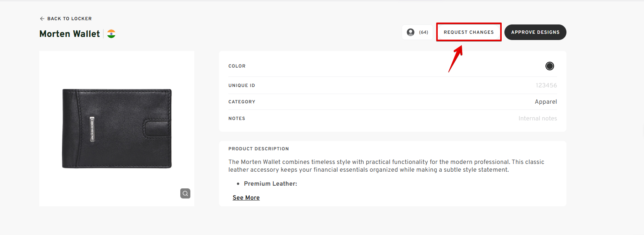The image size is (644, 235).
Task: Open the user avatar icon
Action: pyautogui.click(x=411, y=32)
